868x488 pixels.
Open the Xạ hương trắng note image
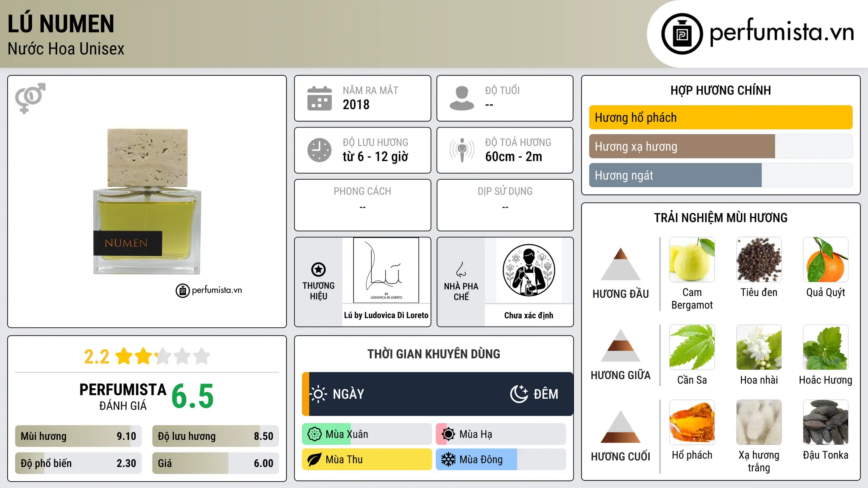759,422
